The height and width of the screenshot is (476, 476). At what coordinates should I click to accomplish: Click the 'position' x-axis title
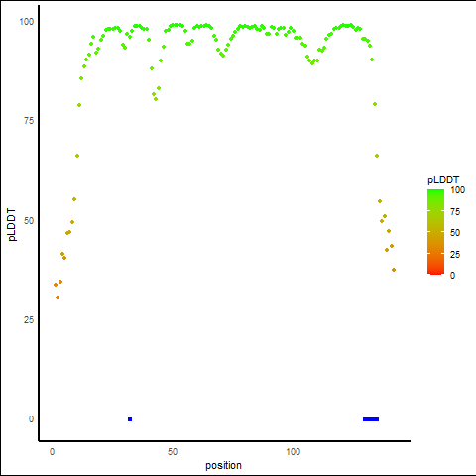(x=223, y=465)
